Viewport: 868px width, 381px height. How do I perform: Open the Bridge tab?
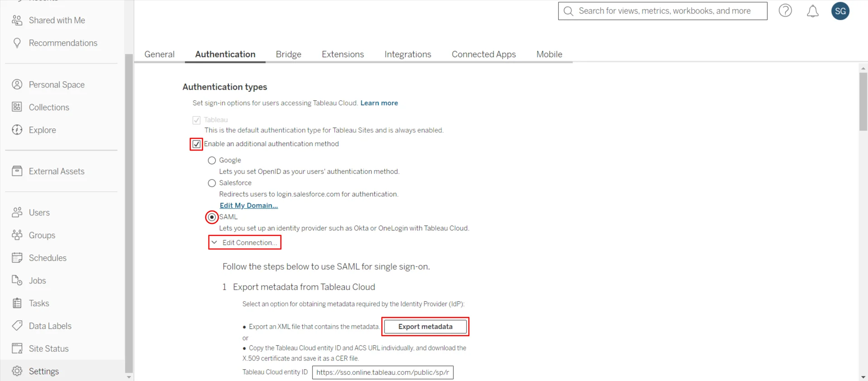289,54
